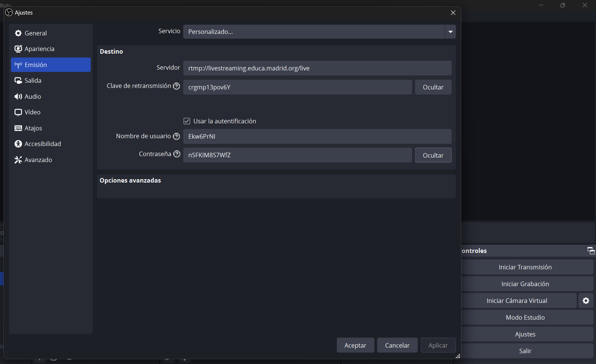This screenshot has height=364, width=596.
Task: Click the OBS logo in the Ajustes title bar
Action: click(x=9, y=12)
